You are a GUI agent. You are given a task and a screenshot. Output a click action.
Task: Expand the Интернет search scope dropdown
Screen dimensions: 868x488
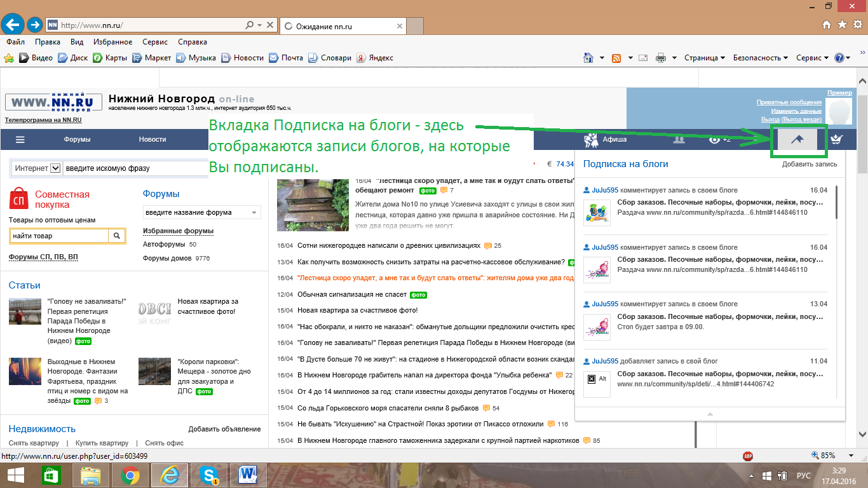(55, 168)
